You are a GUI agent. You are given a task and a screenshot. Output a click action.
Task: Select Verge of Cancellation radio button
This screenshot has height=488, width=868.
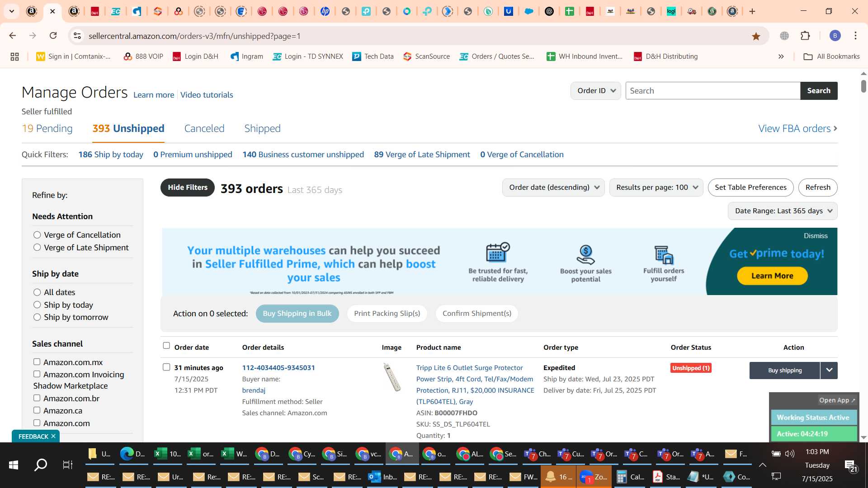[x=37, y=235]
